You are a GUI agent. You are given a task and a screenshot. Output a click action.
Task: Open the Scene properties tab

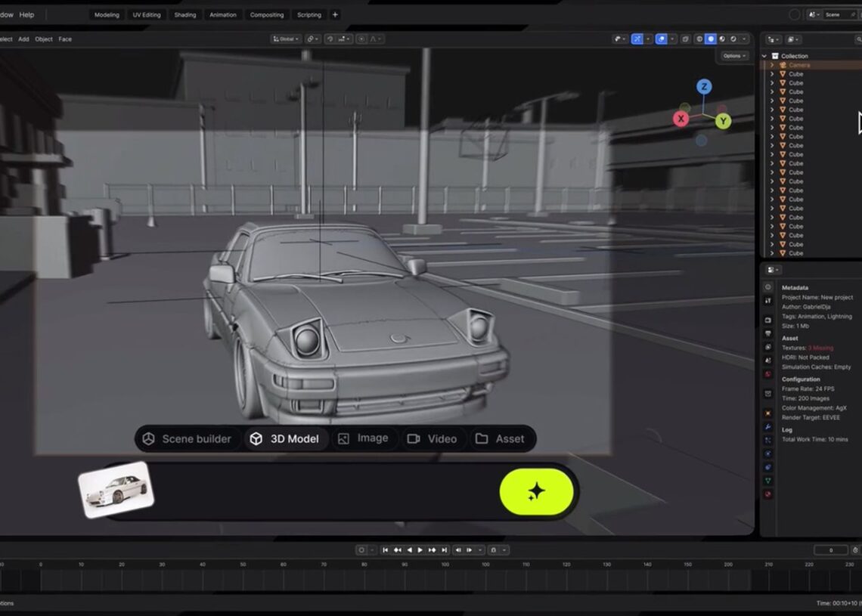(768, 361)
